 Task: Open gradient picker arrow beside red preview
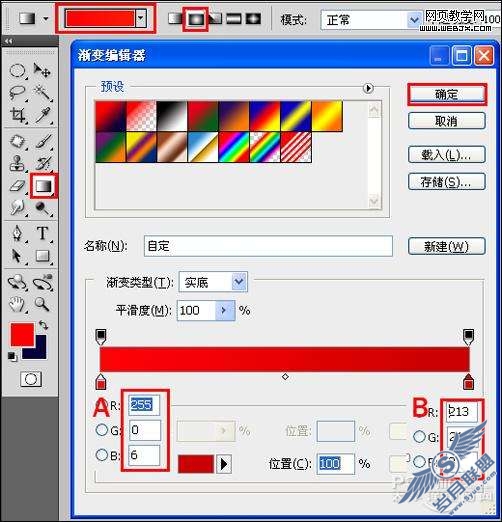[x=141, y=18]
